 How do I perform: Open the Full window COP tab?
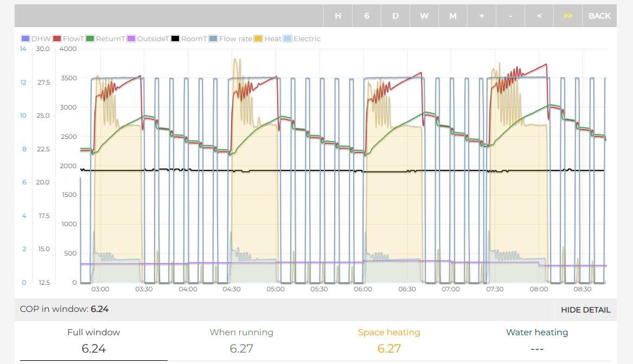pyautogui.click(x=94, y=341)
